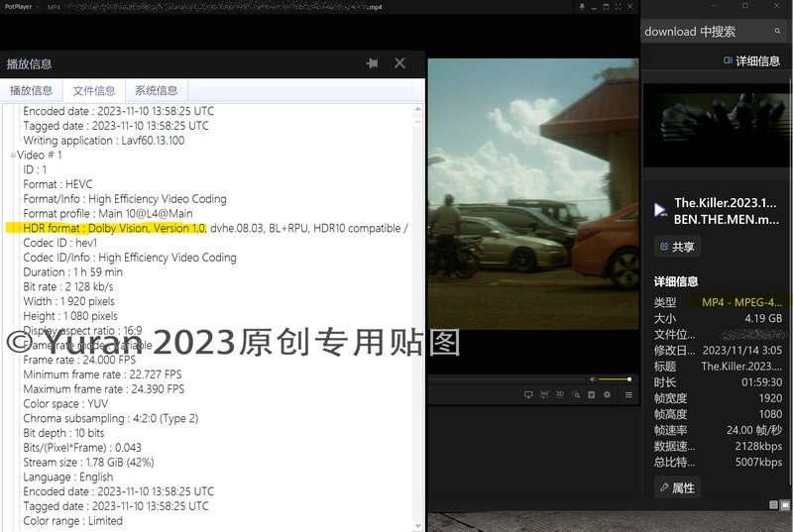This screenshot has height=532, width=793.
Task: Switch Explorer to large icons view
Action: click(x=785, y=504)
